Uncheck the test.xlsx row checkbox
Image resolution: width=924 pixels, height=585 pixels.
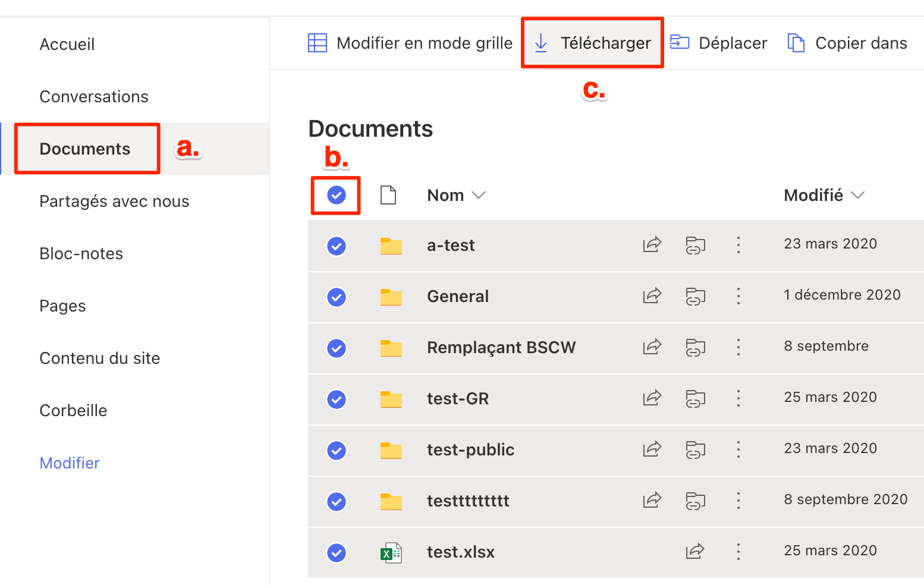click(337, 552)
